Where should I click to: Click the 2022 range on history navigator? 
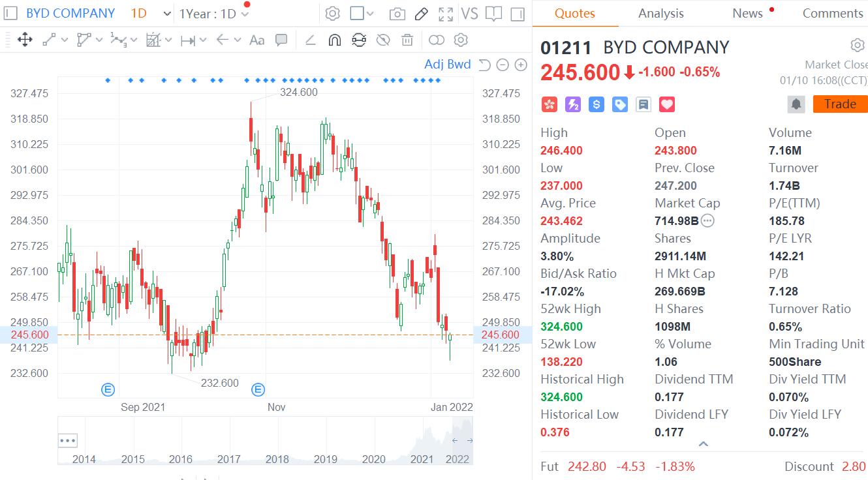[457, 459]
